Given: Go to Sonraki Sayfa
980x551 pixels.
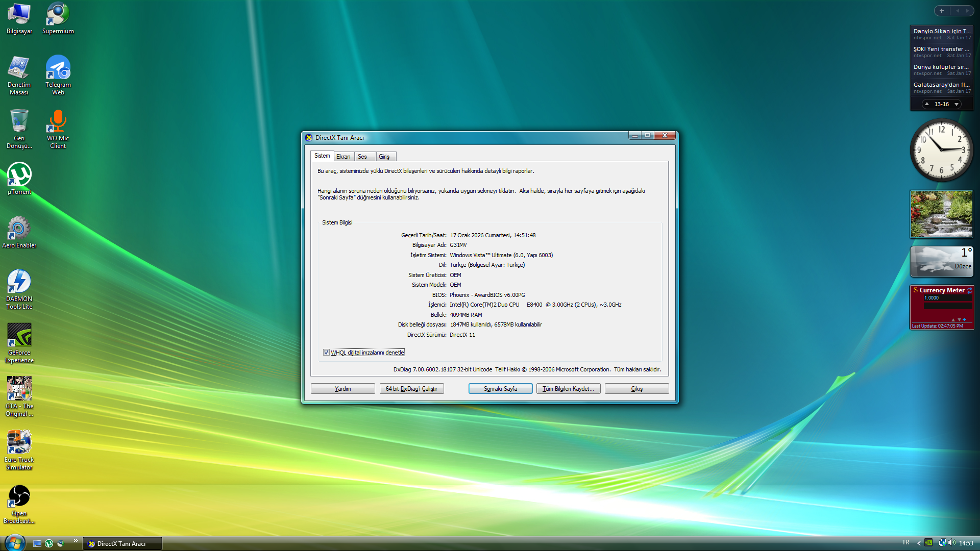Looking at the screenshot, I should pyautogui.click(x=501, y=389).
